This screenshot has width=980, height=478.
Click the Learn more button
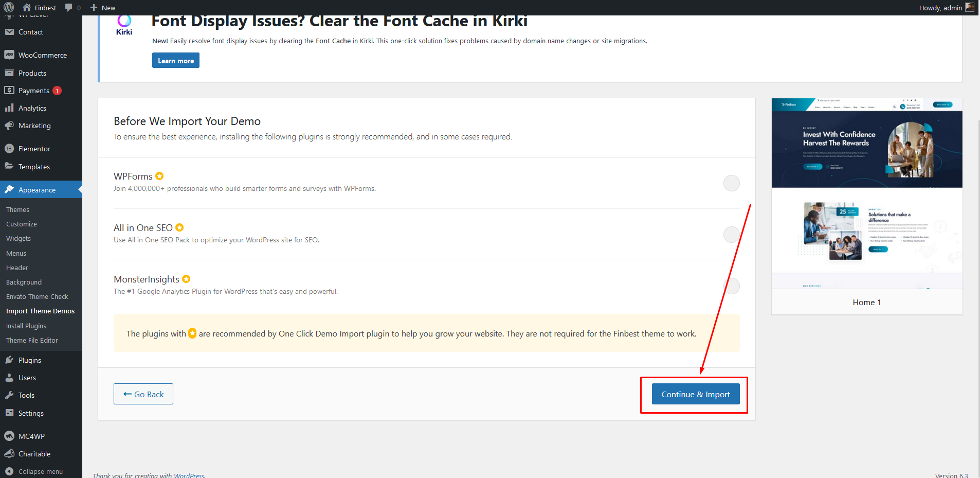pos(175,61)
